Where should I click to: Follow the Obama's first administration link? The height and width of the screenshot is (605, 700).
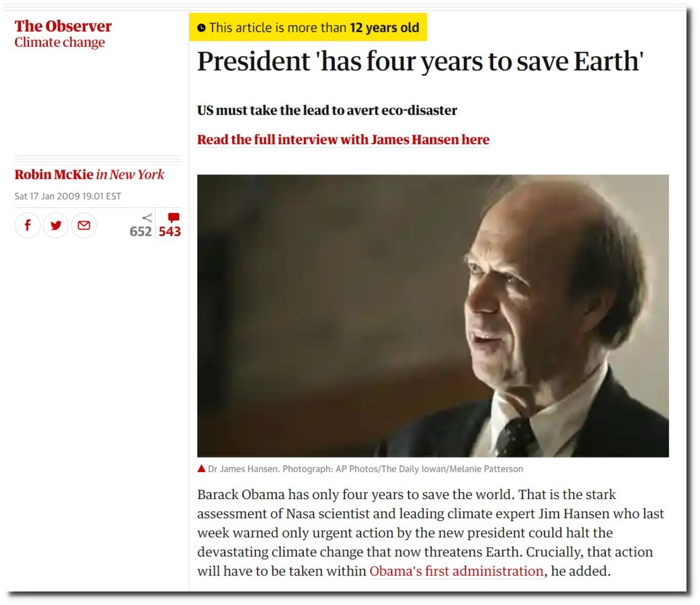(456, 571)
